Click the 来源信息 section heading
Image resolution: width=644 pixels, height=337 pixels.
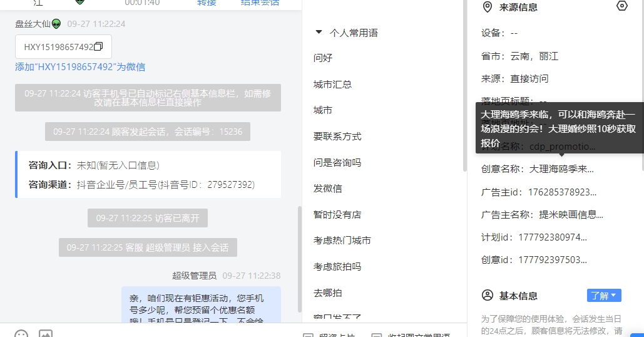coord(518,7)
